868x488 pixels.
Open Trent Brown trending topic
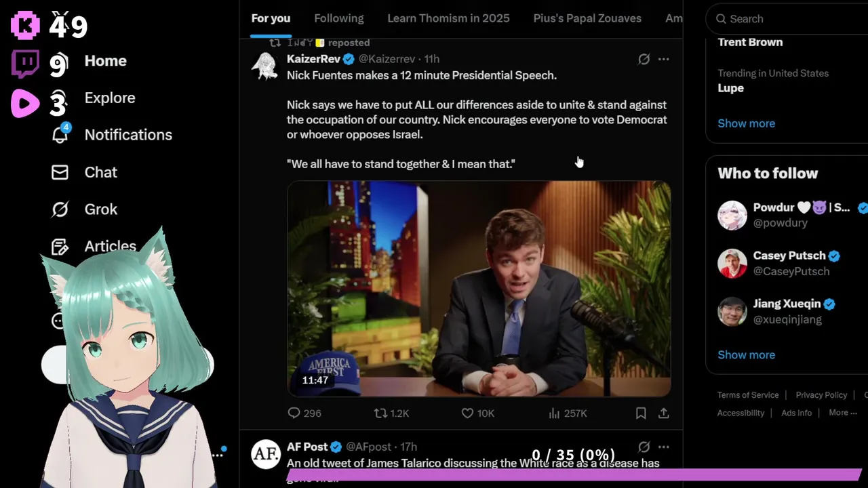point(750,42)
